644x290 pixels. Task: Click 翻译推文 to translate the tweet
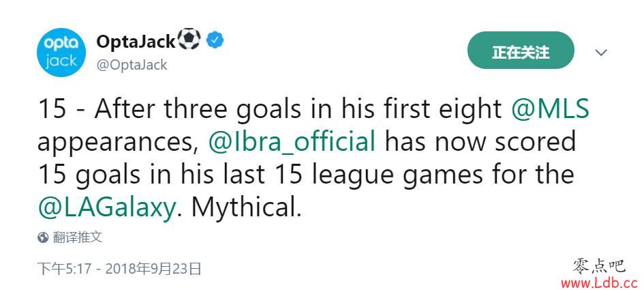click(x=78, y=237)
